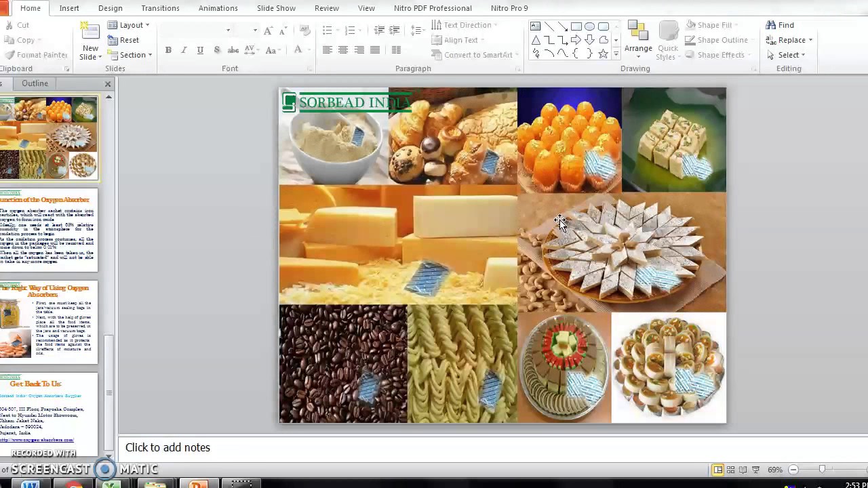Screen dimensions: 868x488
Task: Click the Decrease Font Size icon
Action: tap(283, 30)
